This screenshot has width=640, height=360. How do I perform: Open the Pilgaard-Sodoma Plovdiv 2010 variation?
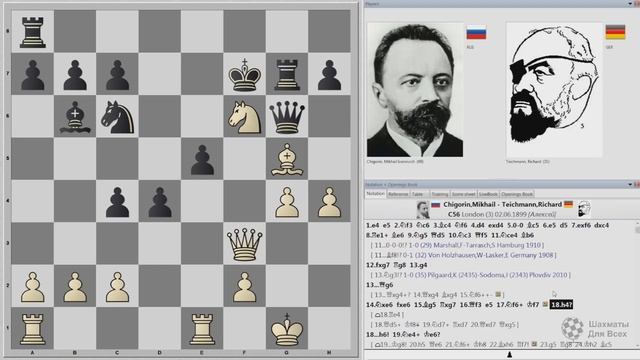point(470,275)
